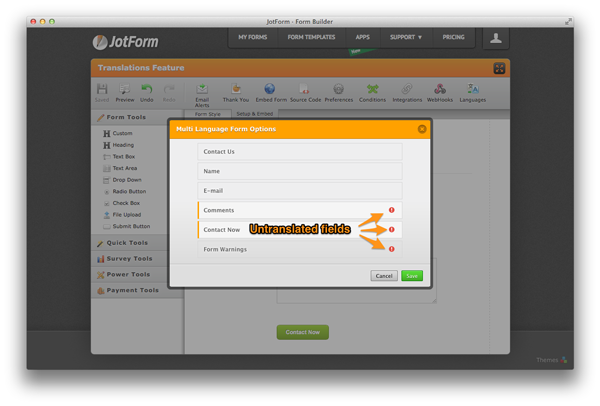Open the Pricing page
Screen dimensions: 600x406
[453, 37]
